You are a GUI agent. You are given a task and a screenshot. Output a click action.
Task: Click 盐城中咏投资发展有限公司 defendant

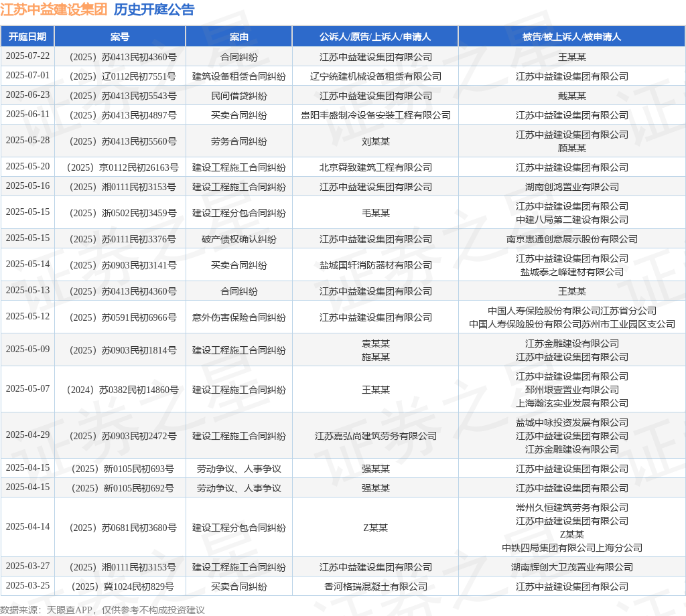click(x=572, y=422)
